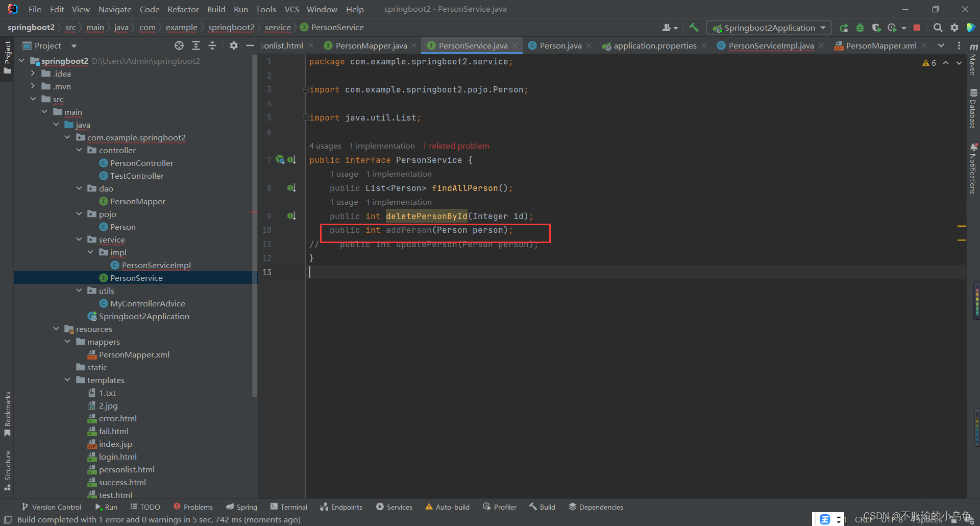Click the Select Opened File target icon
980x526 pixels.
[x=179, y=45]
